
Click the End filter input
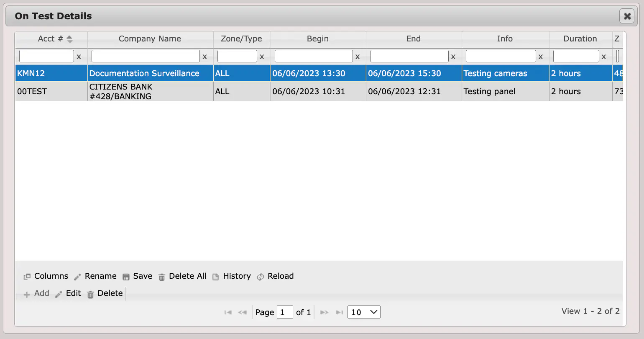409,56
